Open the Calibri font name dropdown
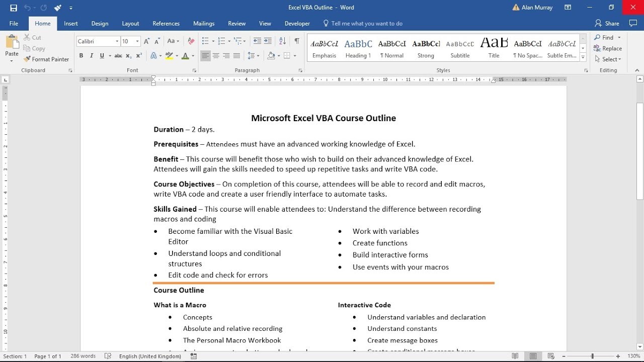Image resolution: width=644 pixels, height=362 pixels. (117, 41)
